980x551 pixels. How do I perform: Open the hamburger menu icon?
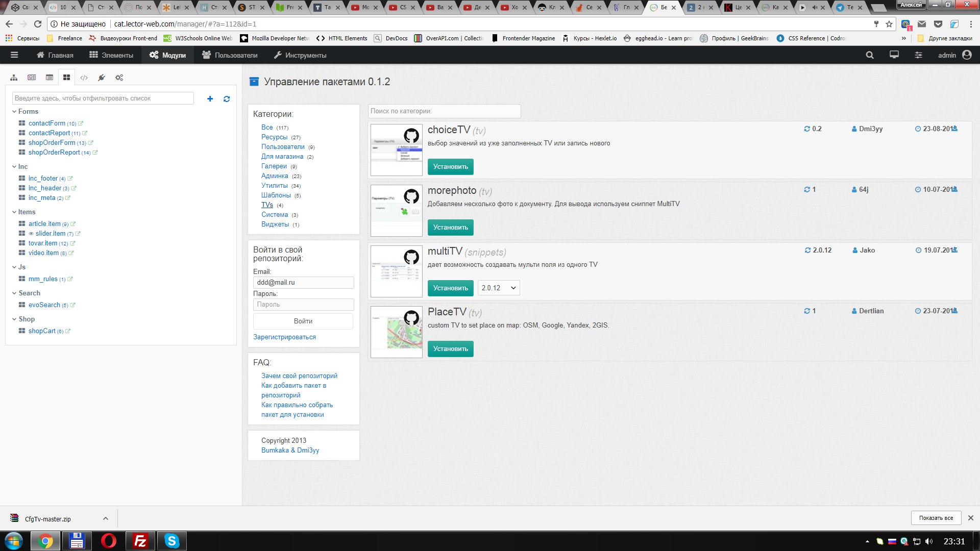point(14,55)
